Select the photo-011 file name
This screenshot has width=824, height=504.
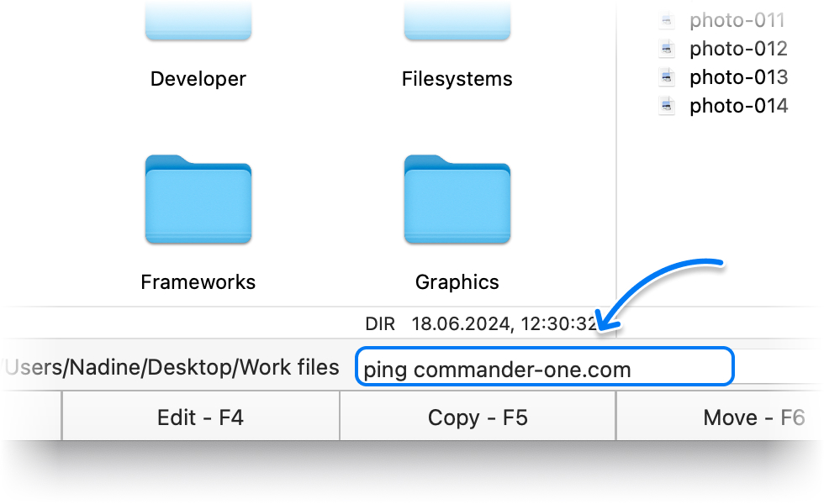click(x=737, y=20)
